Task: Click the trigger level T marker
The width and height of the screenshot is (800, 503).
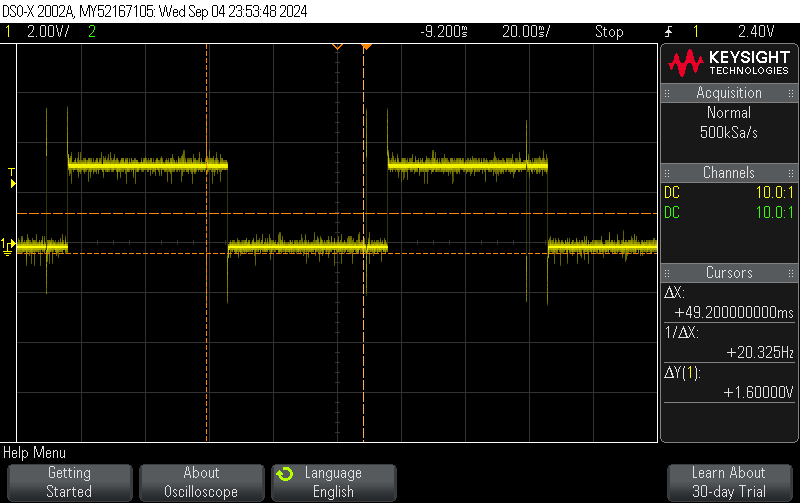Action: tap(12, 177)
